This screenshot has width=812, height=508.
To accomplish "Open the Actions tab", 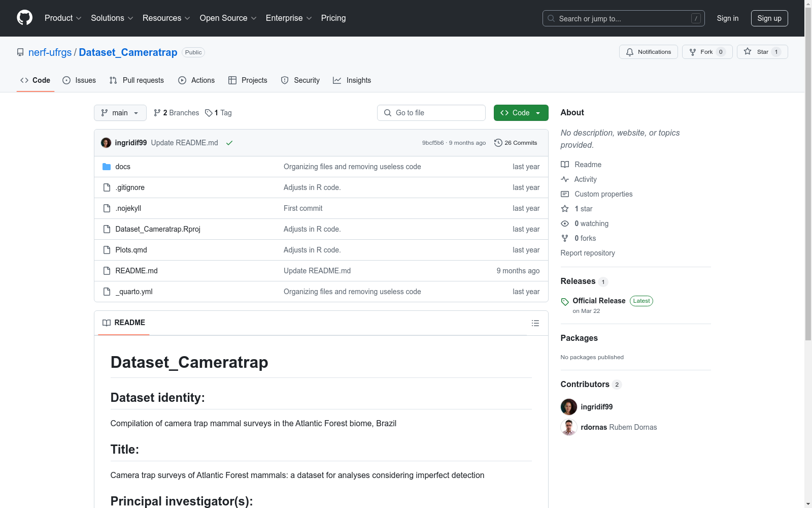I will pyautogui.click(x=196, y=80).
